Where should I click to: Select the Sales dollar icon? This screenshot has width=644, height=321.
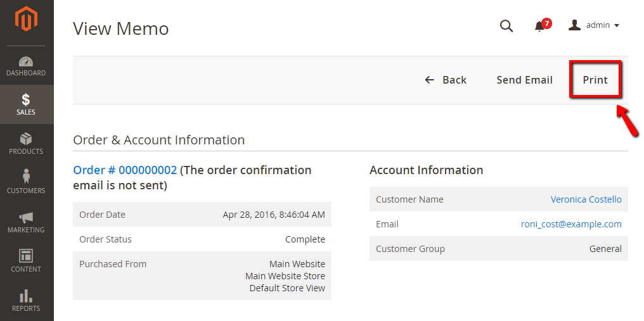click(x=26, y=100)
